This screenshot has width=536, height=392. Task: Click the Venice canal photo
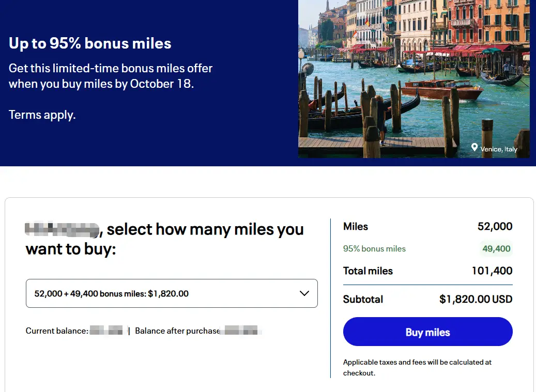click(x=414, y=77)
